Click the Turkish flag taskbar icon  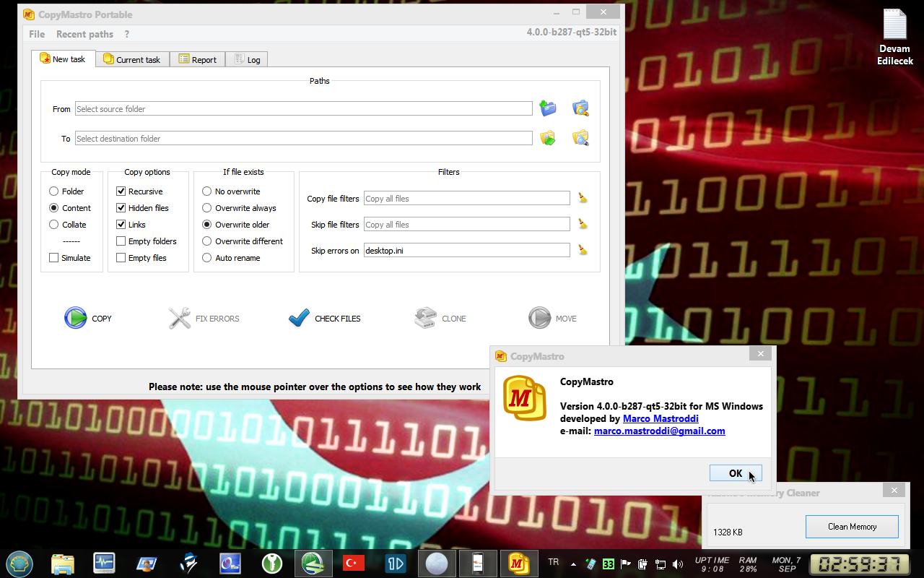pos(354,564)
